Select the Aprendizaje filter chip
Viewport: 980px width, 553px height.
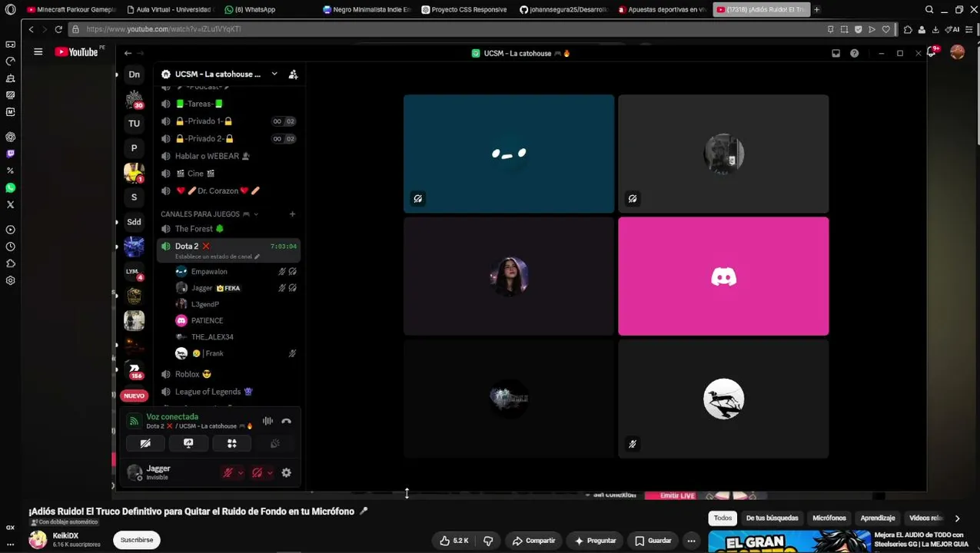pos(877,518)
